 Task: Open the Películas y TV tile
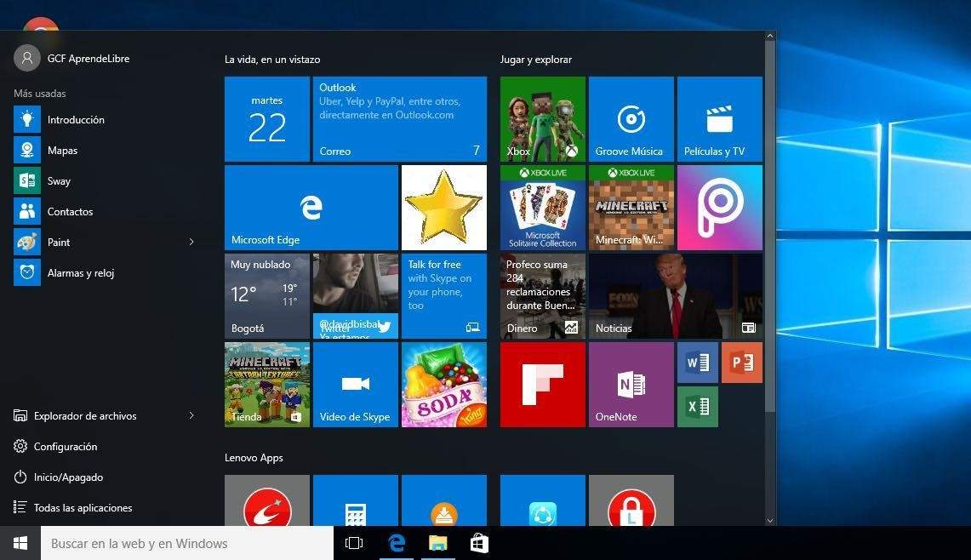tap(719, 119)
